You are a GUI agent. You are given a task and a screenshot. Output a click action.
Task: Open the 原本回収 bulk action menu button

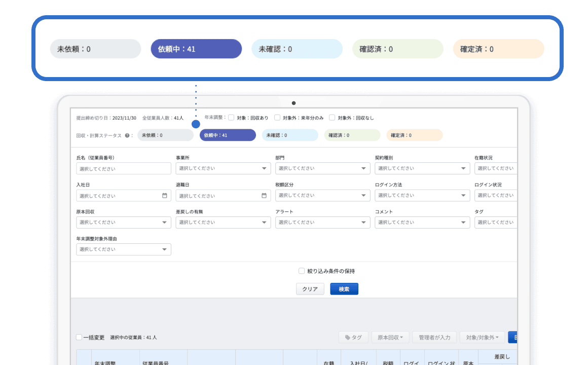[x=390, y=337]
